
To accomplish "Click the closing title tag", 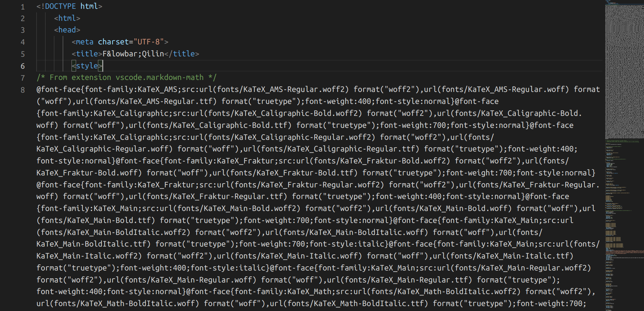I will click(x=184, y=54).
